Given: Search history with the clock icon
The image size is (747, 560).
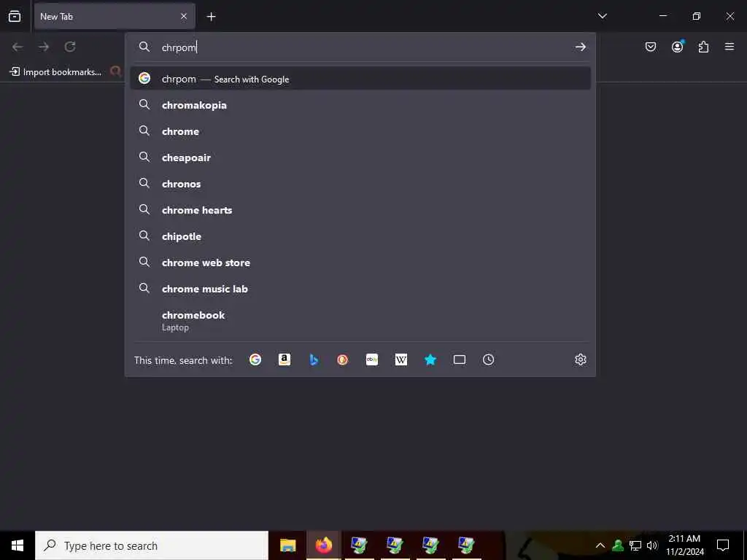Looking at the screenshot, I should 488,359.
